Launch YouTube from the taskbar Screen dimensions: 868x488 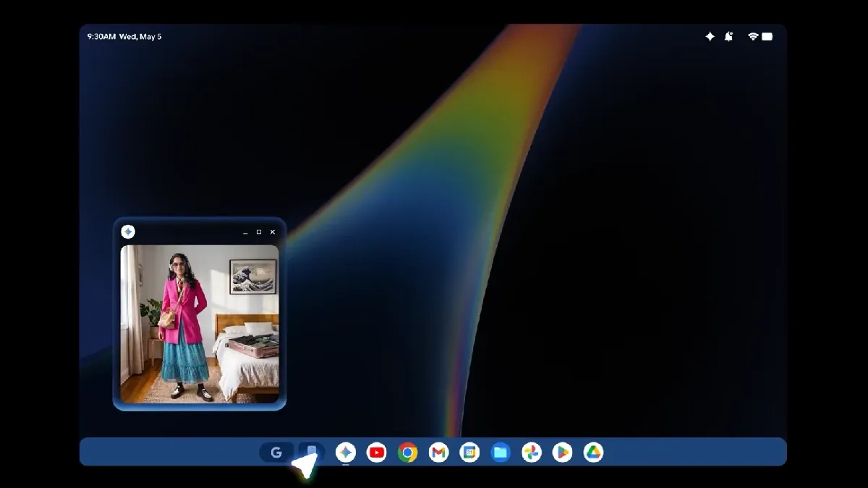376,453
